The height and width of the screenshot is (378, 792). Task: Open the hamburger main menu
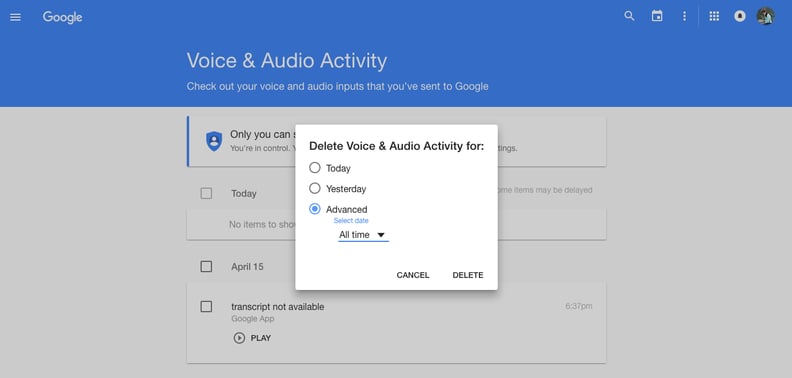click(16, 17)
